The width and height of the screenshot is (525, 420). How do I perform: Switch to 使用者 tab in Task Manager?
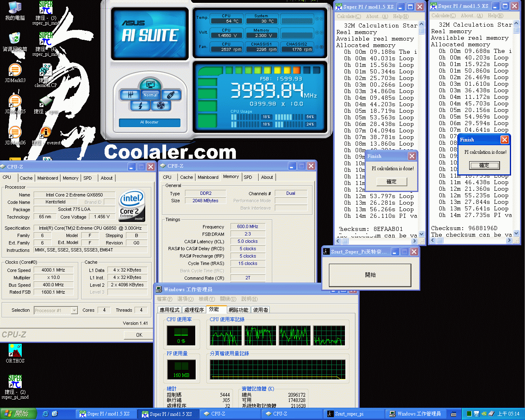[260, 310]
